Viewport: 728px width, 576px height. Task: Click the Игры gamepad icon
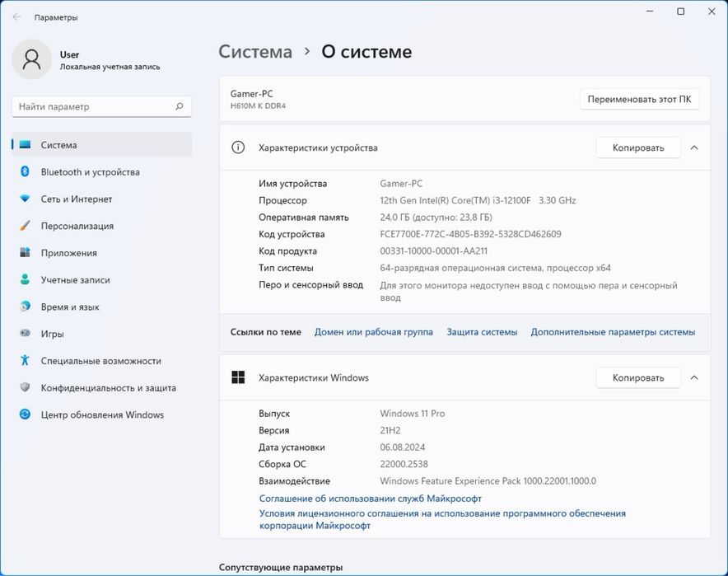pos(25,334)
